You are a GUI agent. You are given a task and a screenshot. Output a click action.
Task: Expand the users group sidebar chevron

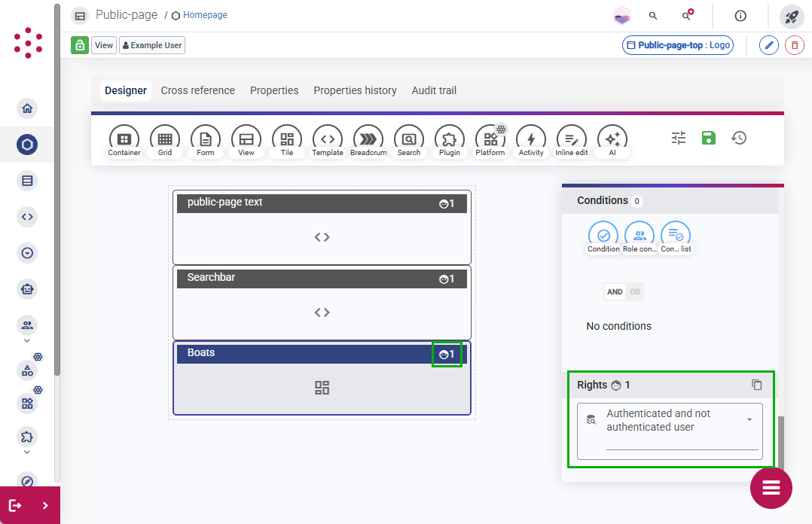27,341
